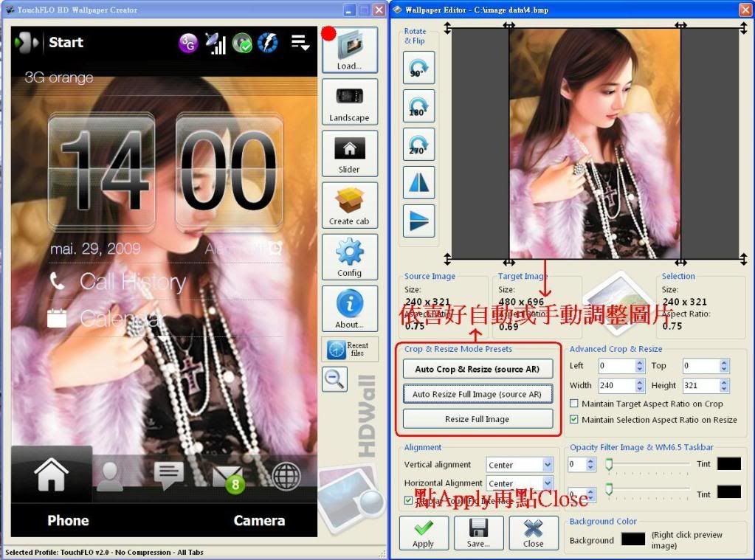Click the second Tint color swatch

click(x=729, y=492)
